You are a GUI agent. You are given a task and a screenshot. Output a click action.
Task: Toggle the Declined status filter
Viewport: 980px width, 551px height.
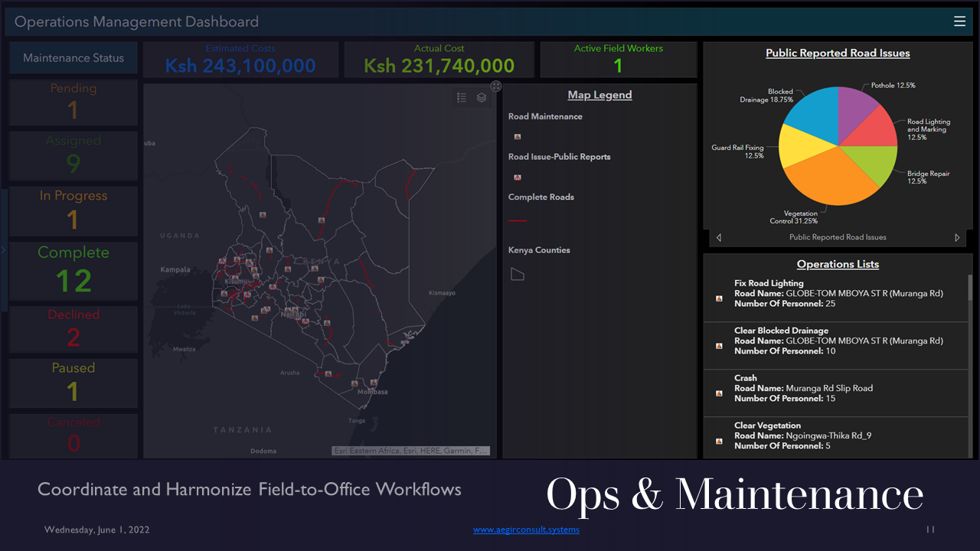(73, 326)
